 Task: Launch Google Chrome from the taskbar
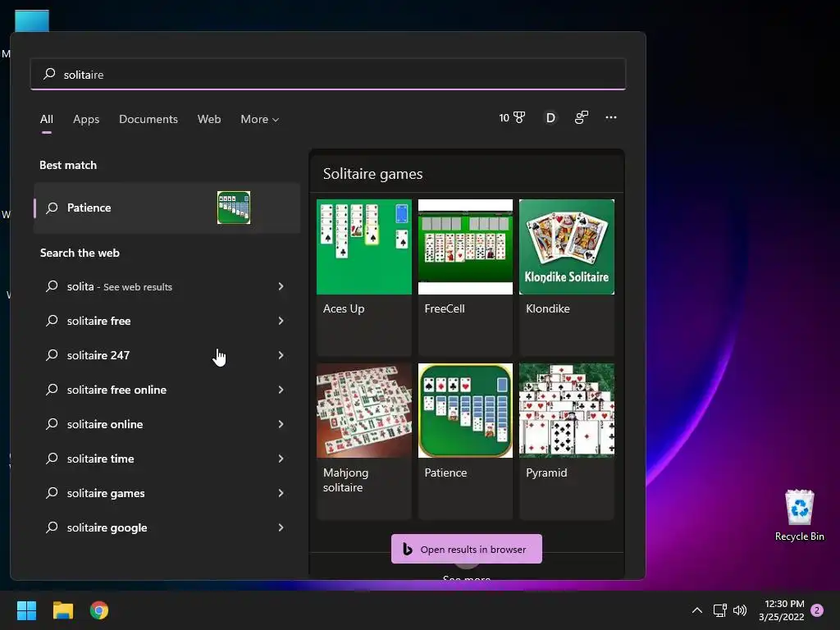click(99, 610)
